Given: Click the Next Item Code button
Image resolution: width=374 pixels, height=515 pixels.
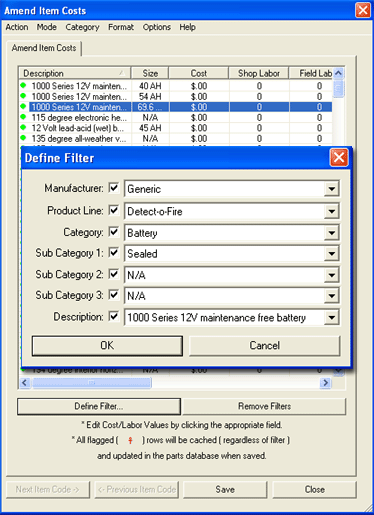Looking at the screenshot, I should [48, 489].
